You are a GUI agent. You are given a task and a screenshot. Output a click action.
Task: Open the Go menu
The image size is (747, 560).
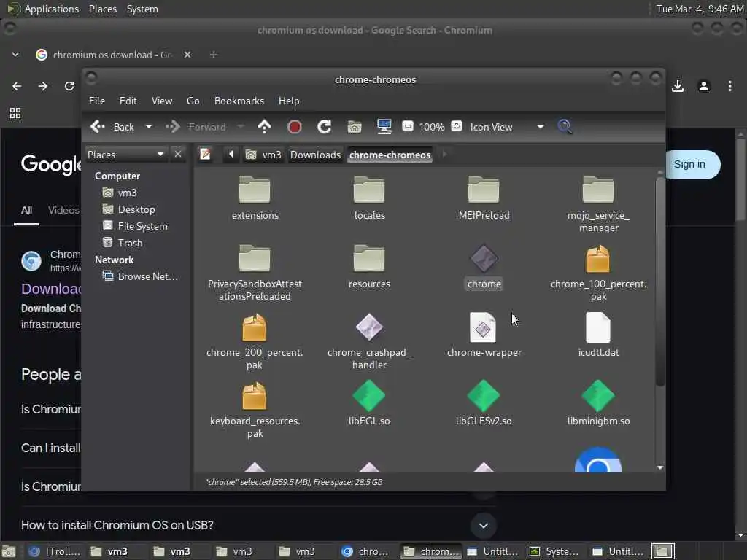point(193,101)
